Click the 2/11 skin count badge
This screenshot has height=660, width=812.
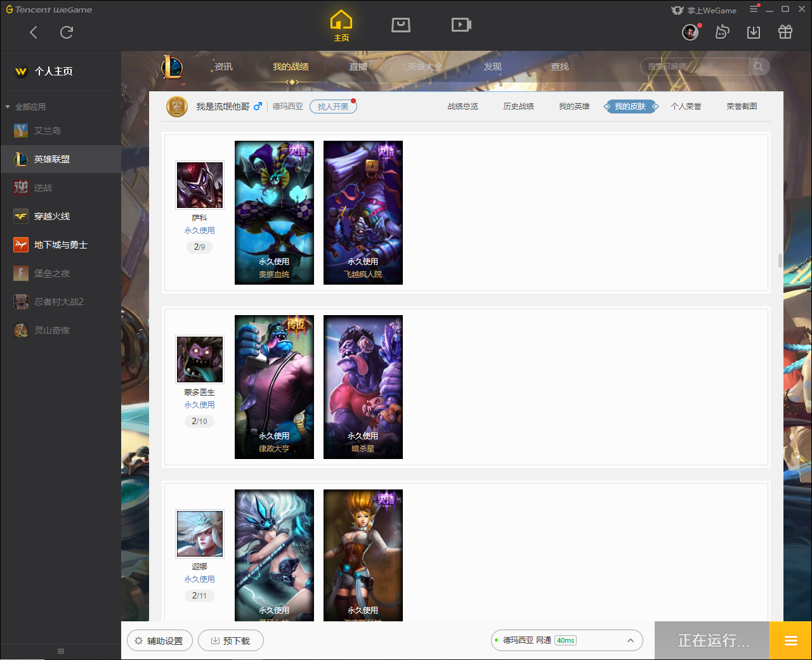coord(200,595)
